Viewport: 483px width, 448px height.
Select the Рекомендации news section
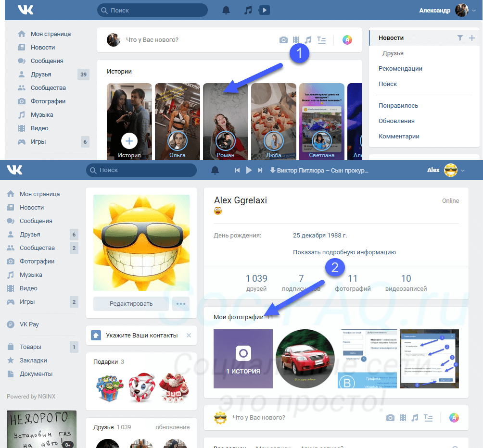click(400, 69)
